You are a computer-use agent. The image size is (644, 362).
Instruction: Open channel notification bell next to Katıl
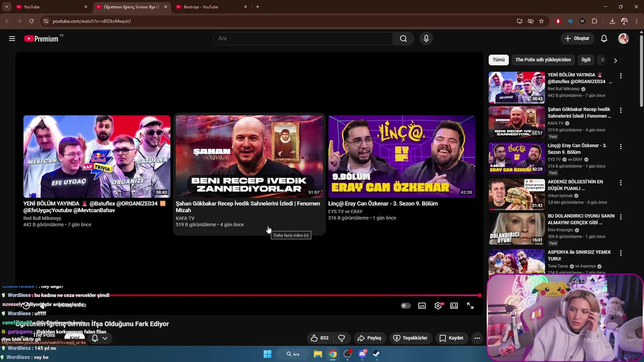(x=95, y=338)
